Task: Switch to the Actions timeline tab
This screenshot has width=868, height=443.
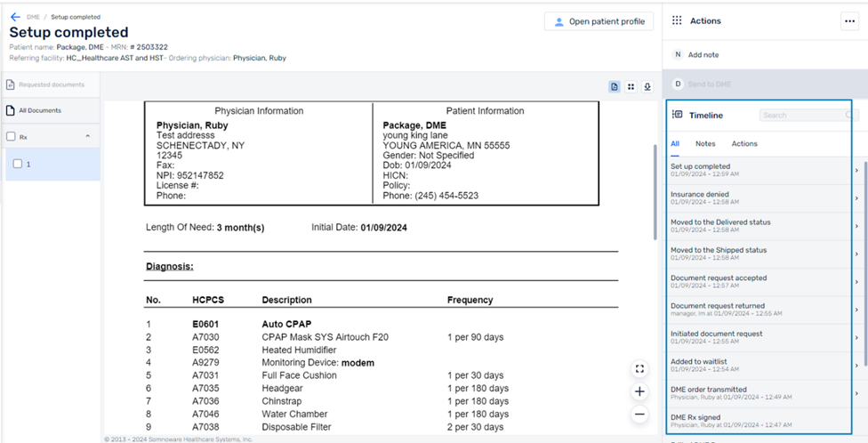Action: (x=744, y=143)
